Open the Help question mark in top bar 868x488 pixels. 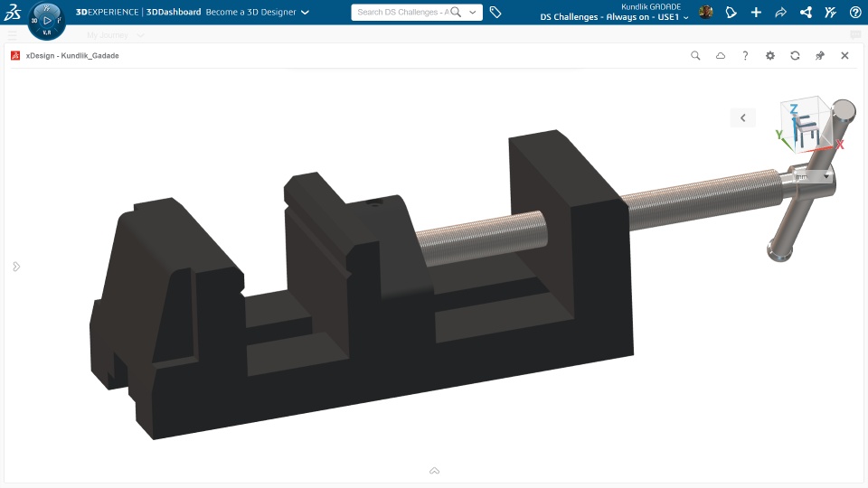[855, 12]
